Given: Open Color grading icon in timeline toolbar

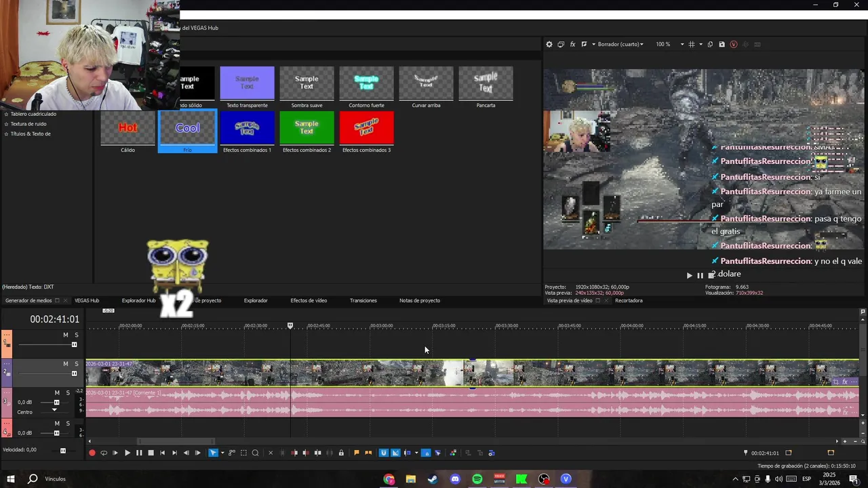Looking at the screenshot, I should (x=453, y=453).
